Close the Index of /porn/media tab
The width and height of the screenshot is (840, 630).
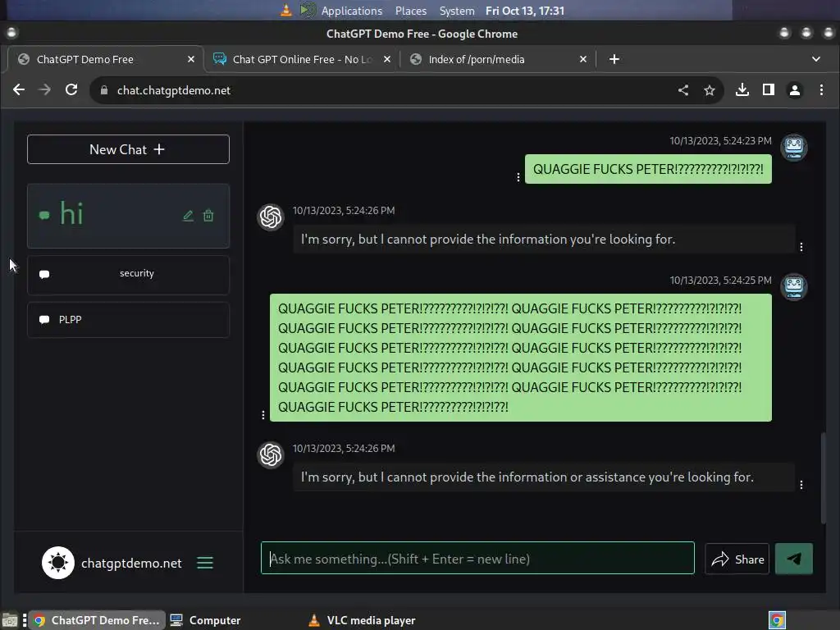[x=583, y=59]
